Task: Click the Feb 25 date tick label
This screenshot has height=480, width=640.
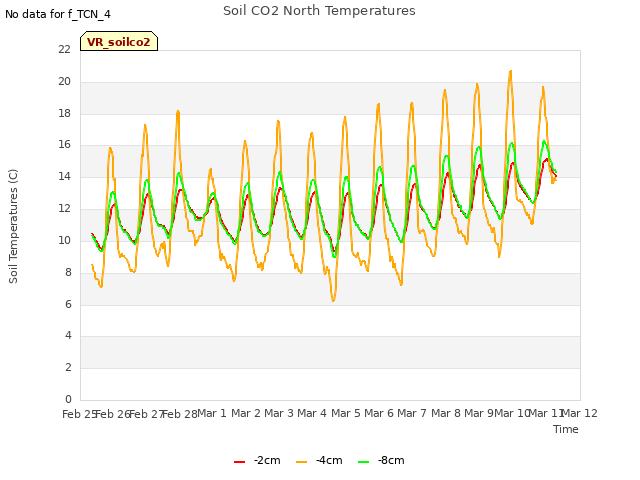Action: pos(80,414)
